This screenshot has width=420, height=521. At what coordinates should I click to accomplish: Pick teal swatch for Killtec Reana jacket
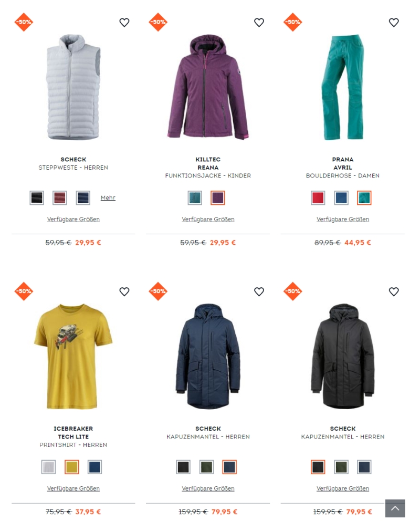click(x=195, y=198)
